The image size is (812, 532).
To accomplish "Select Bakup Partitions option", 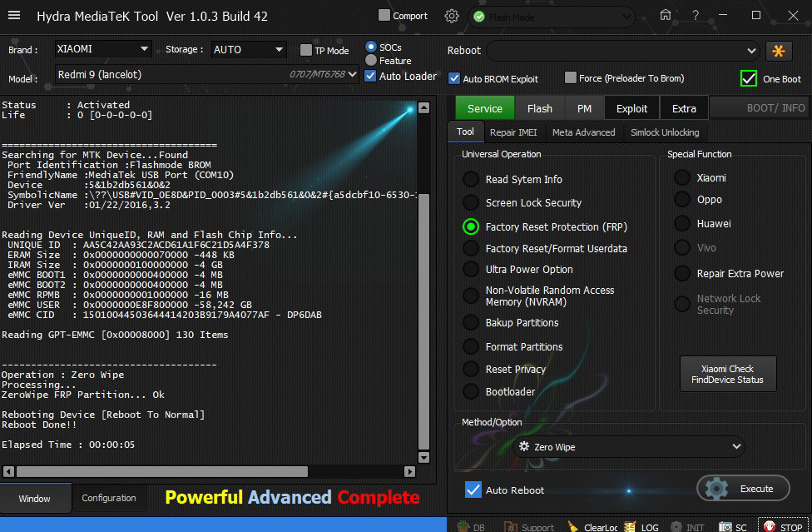I will pos(471,322).
